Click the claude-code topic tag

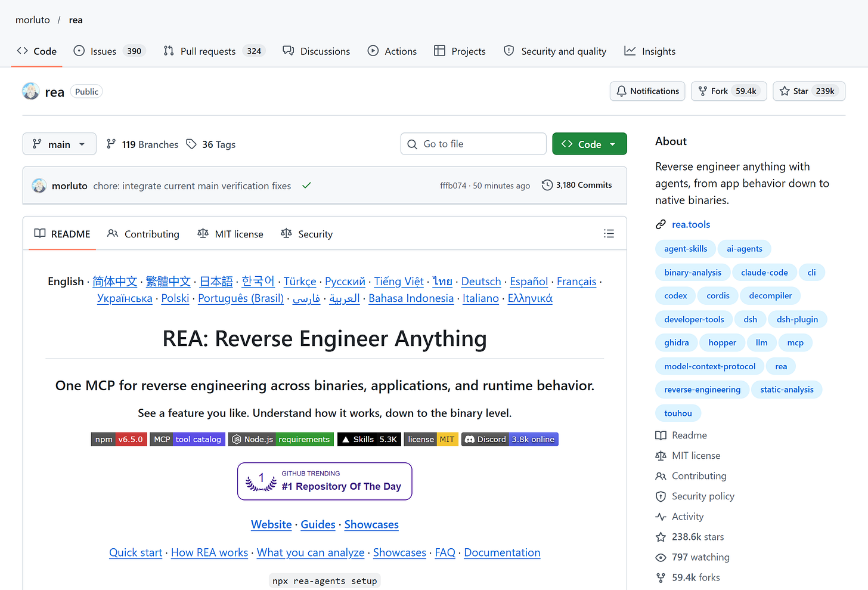pos(764,272)
